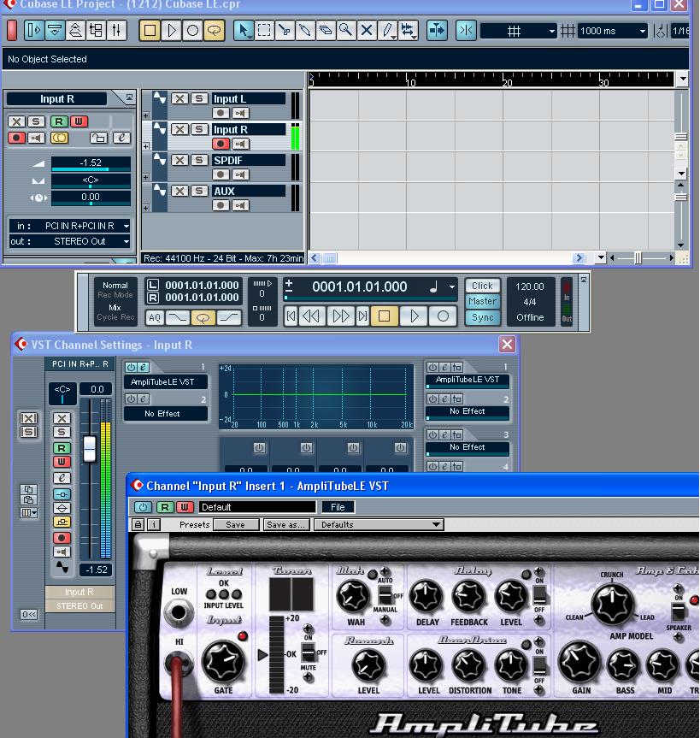Solo the SPDIF track
Viewport: 700px width, 738px height.
coord(199,160)
